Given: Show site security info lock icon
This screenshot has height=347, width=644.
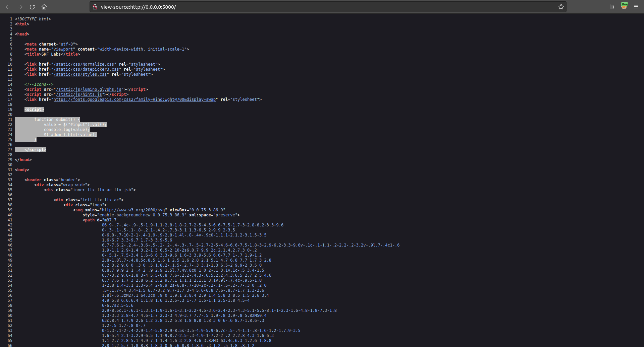Looking at the screenshot, I should 95,7.
